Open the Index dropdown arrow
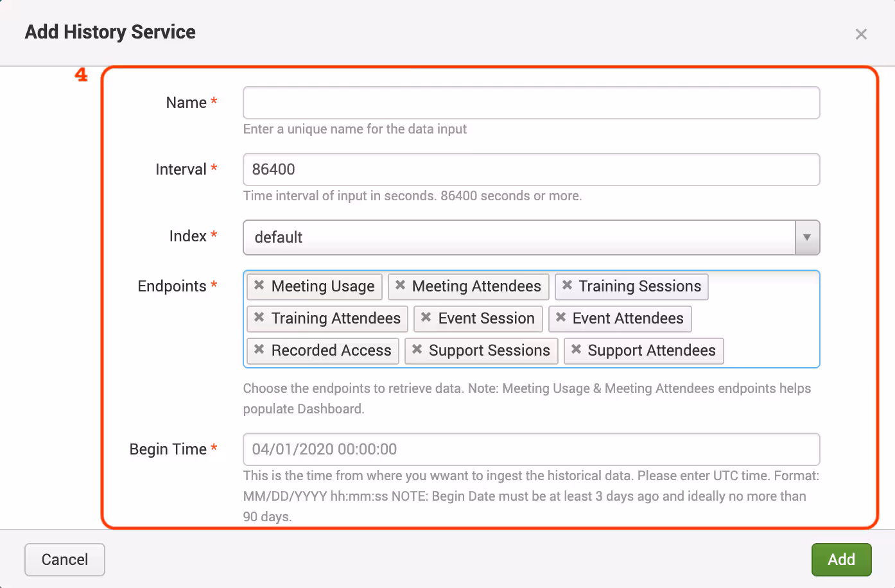Screen dimensions: 895x588 807,238
